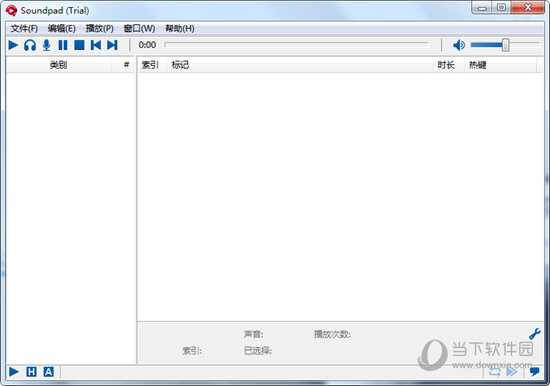Maximize the Soundpad window
The height and width of the screenshot is (386, 550).
coord(501,7)
